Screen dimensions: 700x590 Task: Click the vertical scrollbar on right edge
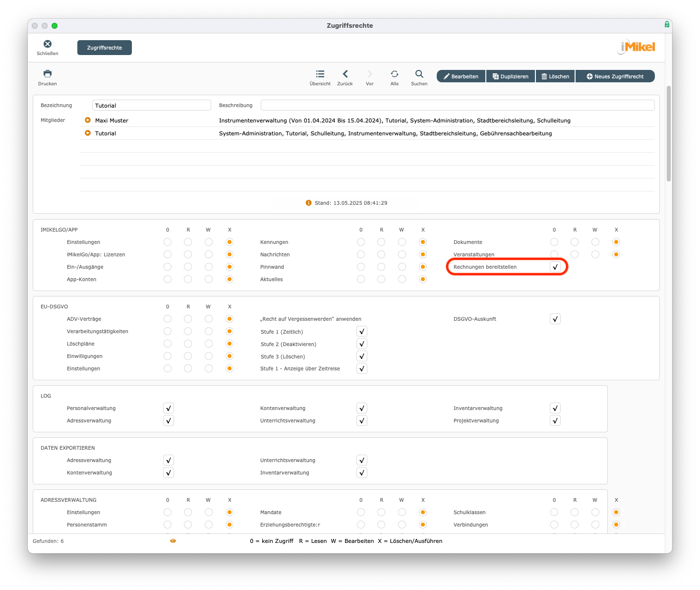pos(668,134)
